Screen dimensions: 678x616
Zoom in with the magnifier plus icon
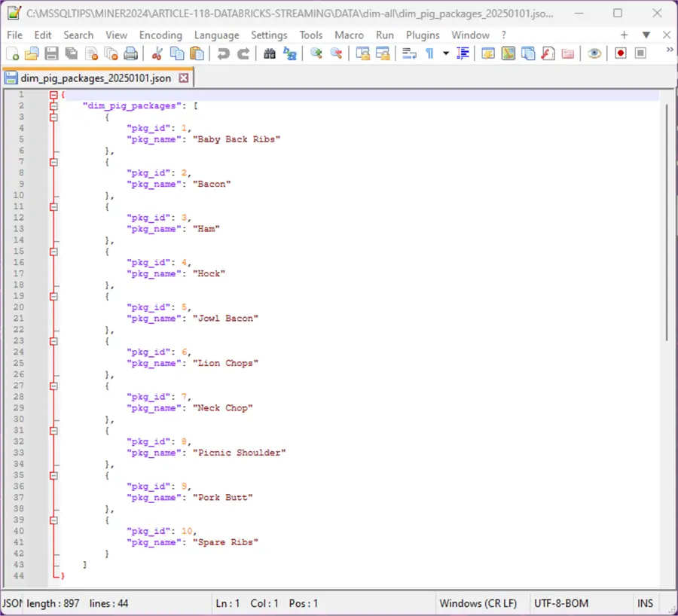click(316, 53)
